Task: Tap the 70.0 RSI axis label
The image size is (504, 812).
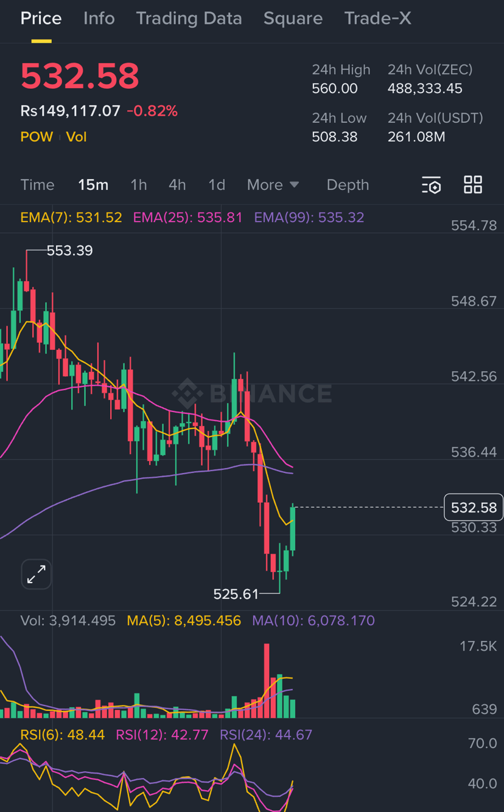Action: pyautogui.click(x=483, y=743)
